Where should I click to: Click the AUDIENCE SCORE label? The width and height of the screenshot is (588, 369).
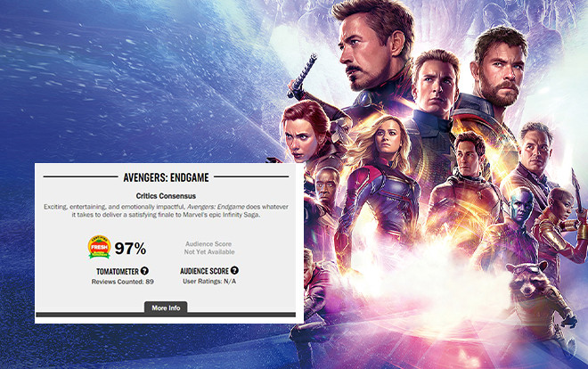pos(204,271)
